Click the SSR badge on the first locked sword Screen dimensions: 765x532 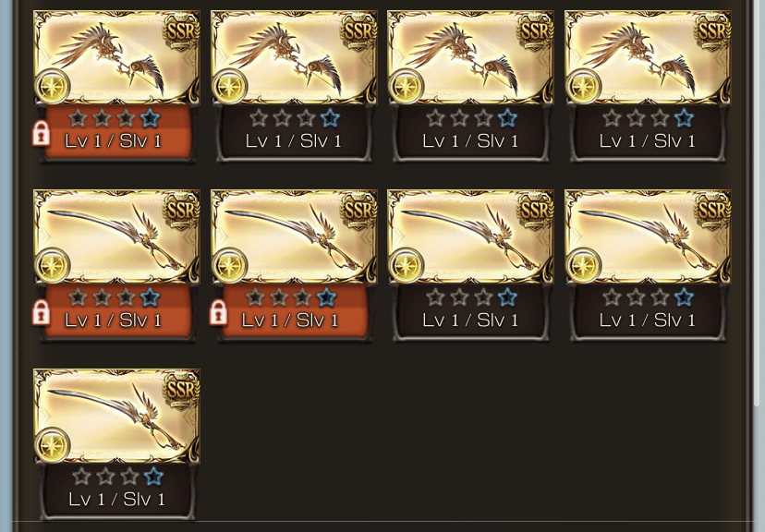point(181,211)
